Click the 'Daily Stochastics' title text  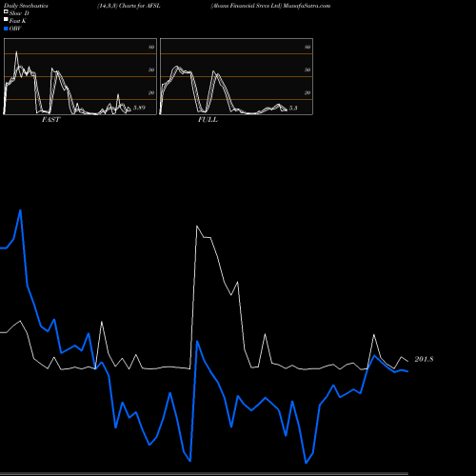click(26, 6)
